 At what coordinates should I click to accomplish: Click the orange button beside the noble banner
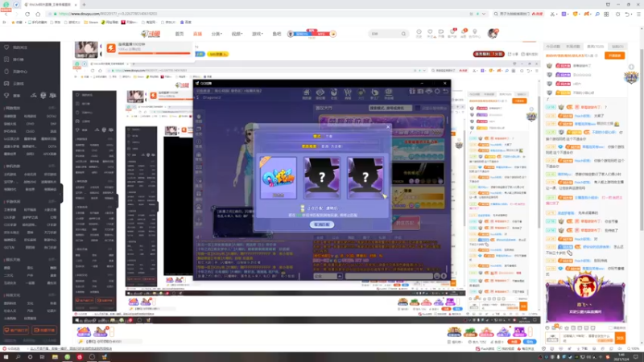tap(615, 56)
